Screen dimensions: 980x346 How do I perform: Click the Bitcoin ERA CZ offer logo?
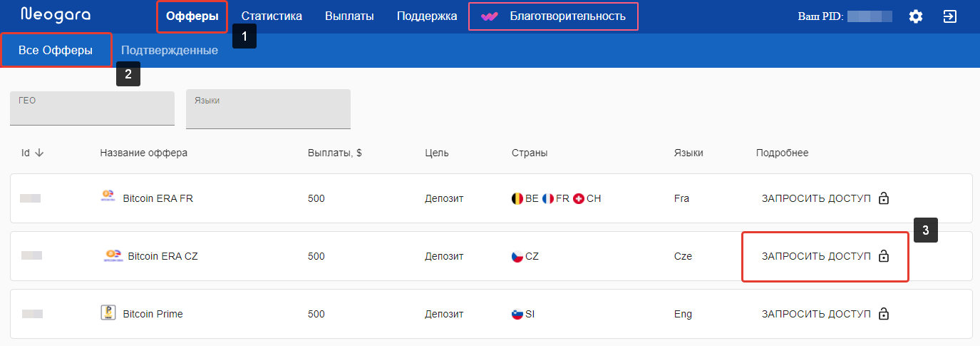coord(113,256)
